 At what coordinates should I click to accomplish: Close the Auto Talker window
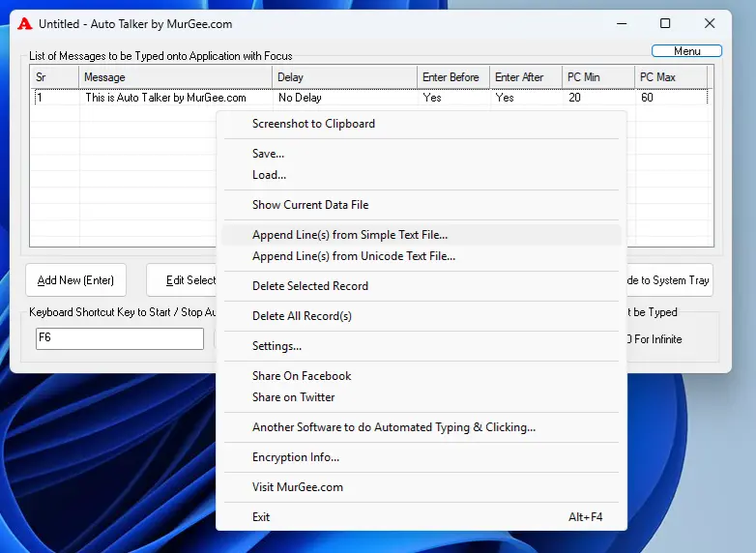click(710, 23)
